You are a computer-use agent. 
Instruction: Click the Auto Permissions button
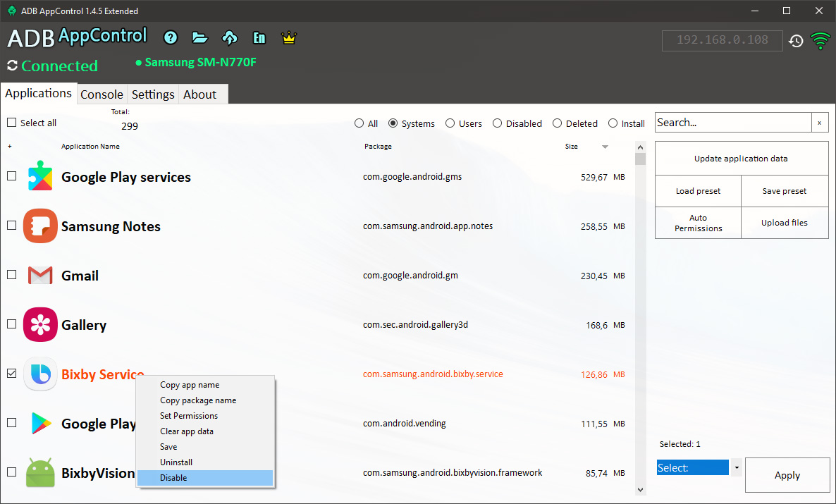[x=698, y=223]
